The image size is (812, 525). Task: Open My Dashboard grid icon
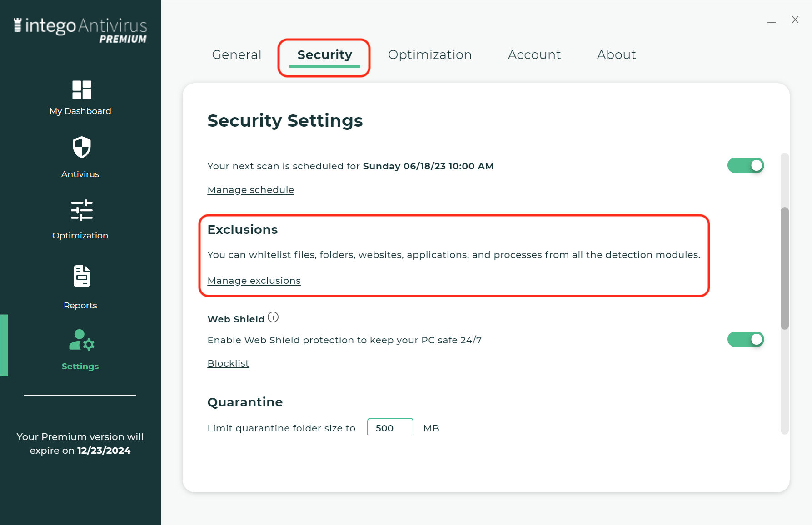pyautogui.click(x=82, y=90)
